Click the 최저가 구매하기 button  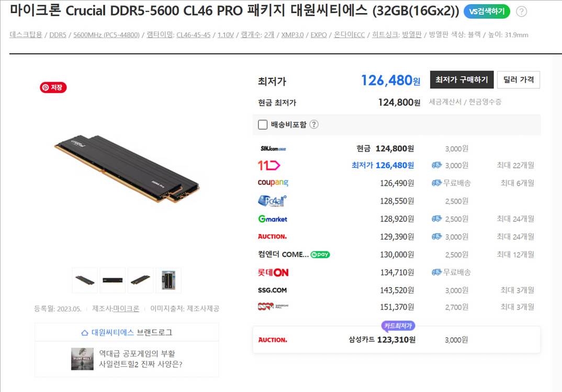pyautogui.click(x=462, y=79)
